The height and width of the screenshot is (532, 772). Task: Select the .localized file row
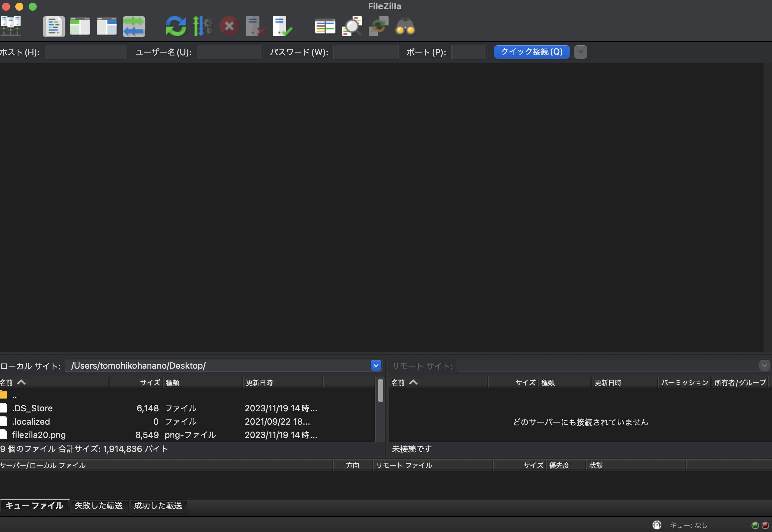click(x=187, y=422)
